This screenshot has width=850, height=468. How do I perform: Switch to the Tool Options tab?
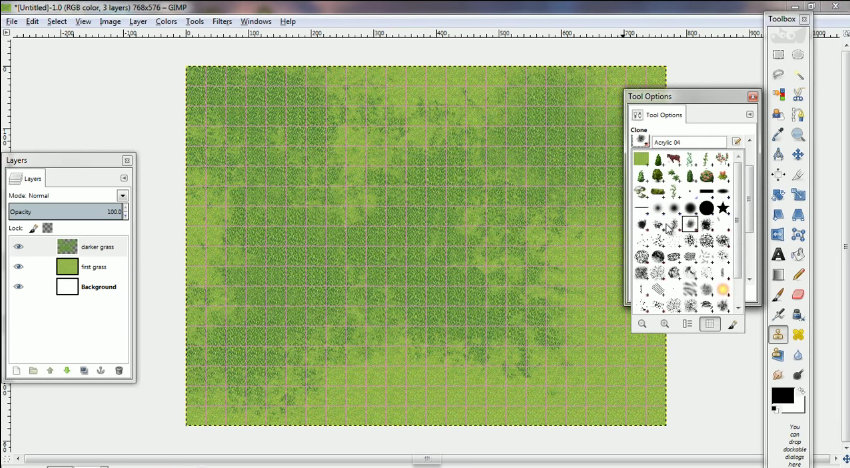(658, 115)
